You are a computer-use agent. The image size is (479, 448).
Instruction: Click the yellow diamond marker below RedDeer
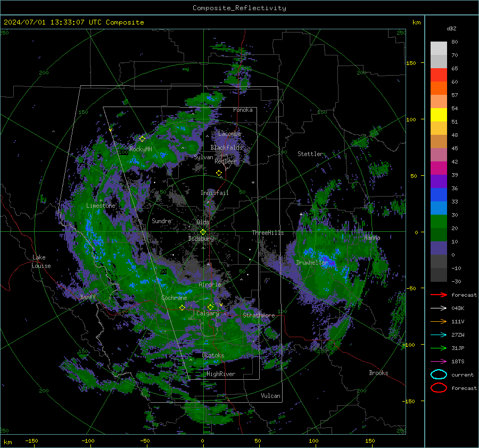[219, 173]
